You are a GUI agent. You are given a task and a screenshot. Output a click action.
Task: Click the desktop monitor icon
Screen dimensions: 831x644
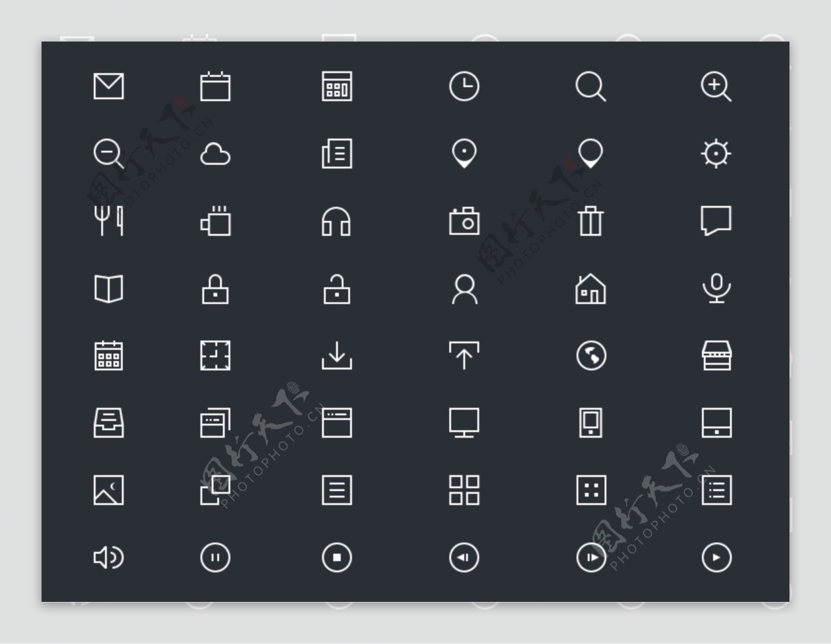[x=464, y=423]
